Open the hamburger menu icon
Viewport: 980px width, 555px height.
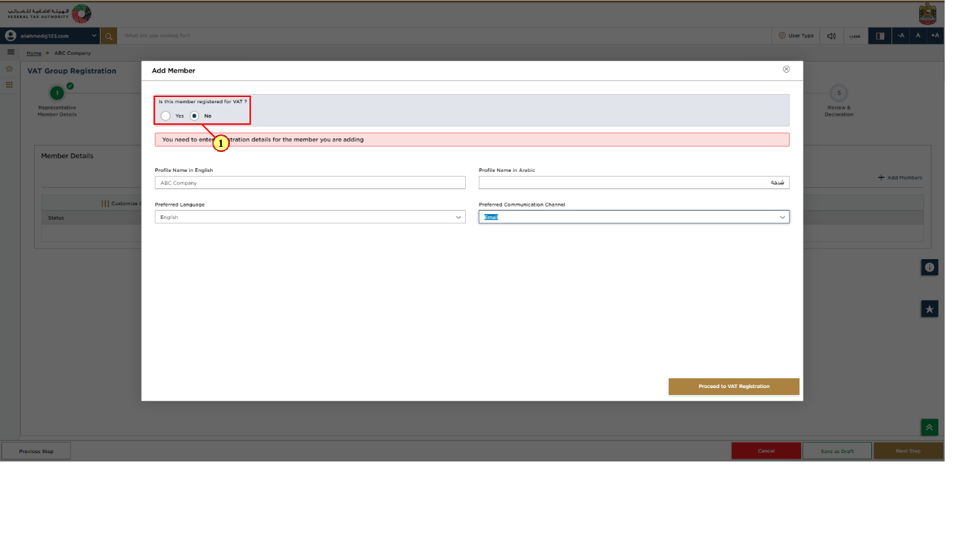[x=10, y=53]
